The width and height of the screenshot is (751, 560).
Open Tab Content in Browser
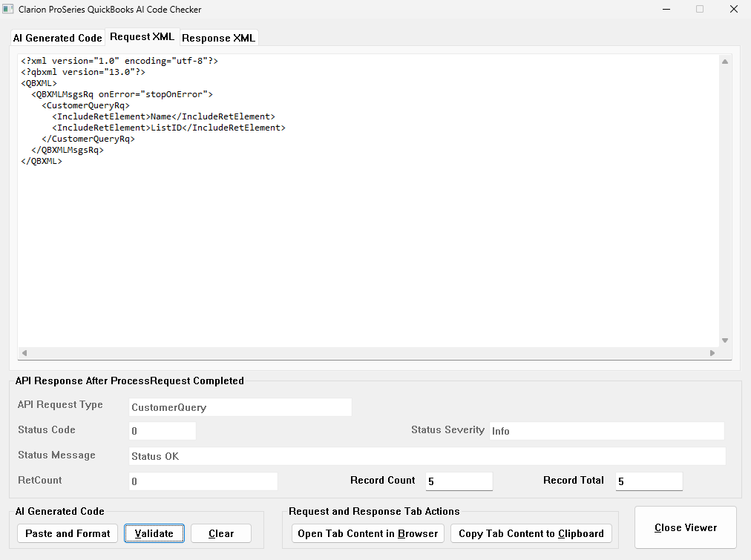[368, 533]
